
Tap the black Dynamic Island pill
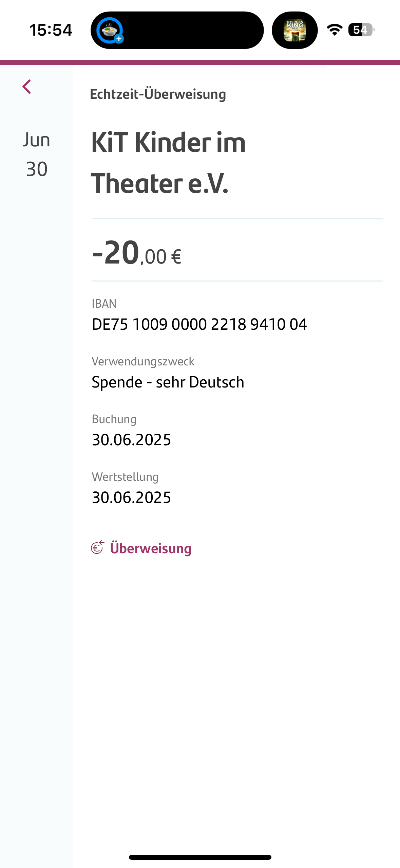190,30
